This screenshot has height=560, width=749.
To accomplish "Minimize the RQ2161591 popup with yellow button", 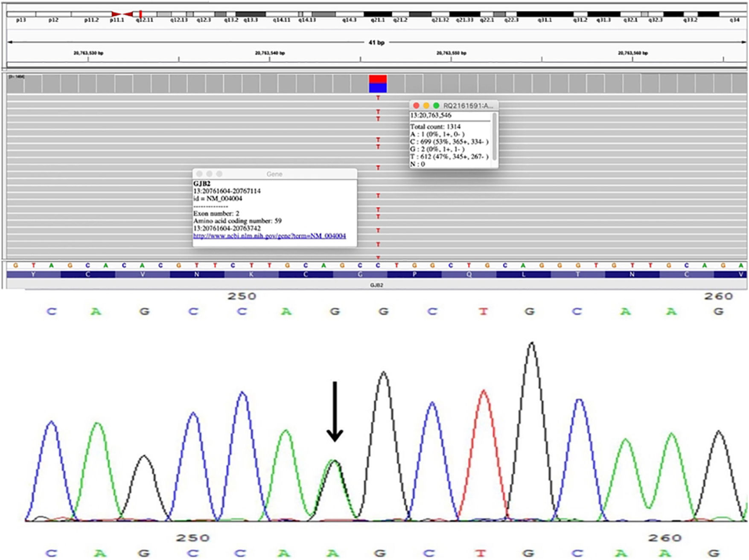I will 426,105.
